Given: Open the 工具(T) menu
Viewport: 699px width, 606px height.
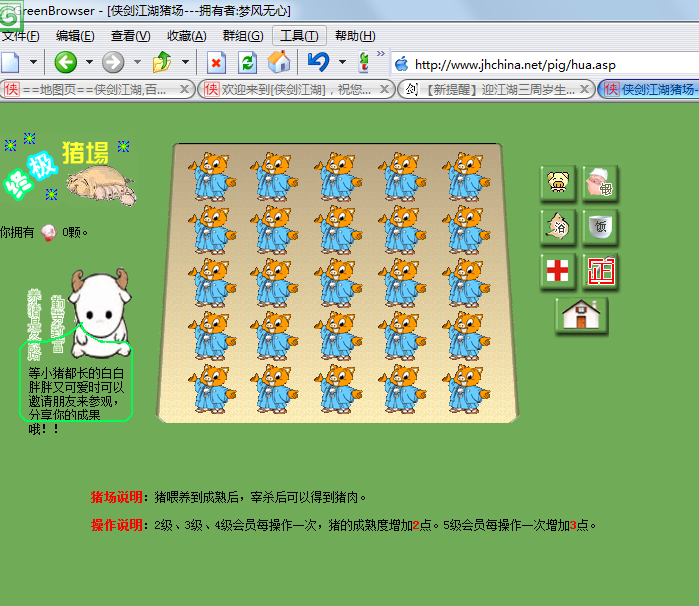Looking at the screenshot, I should click(x=299, y=36).
